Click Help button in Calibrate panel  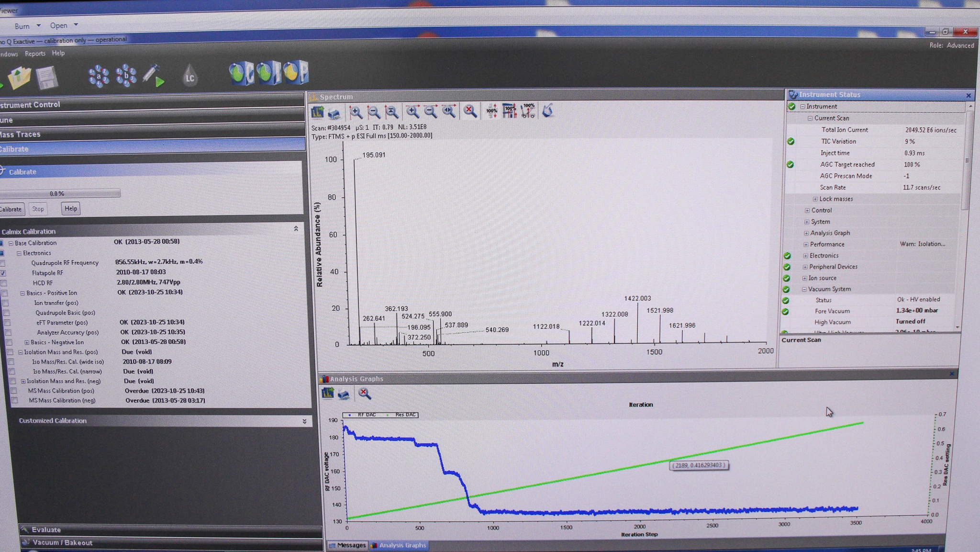point(71,209)
